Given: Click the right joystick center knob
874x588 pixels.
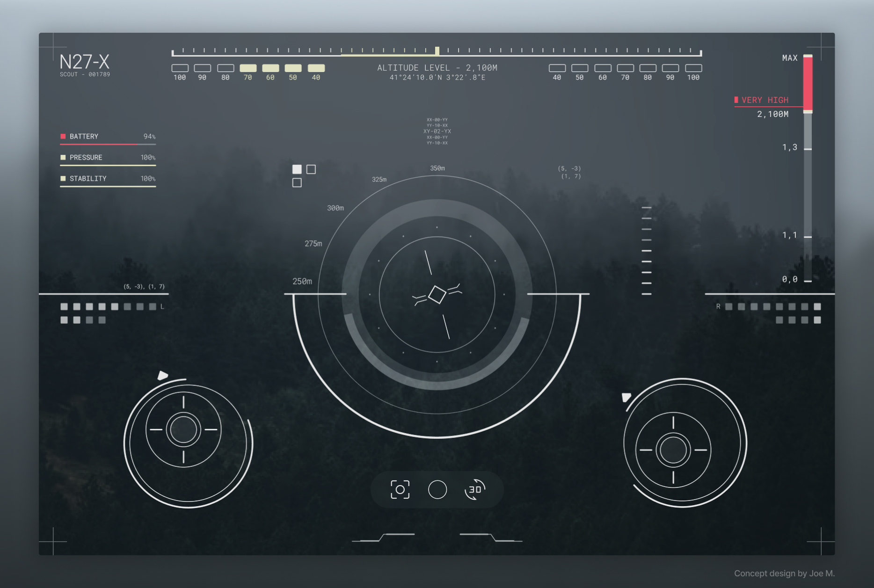Looking at the screenshot, I should pyautogui.click(x=673, y=450).
